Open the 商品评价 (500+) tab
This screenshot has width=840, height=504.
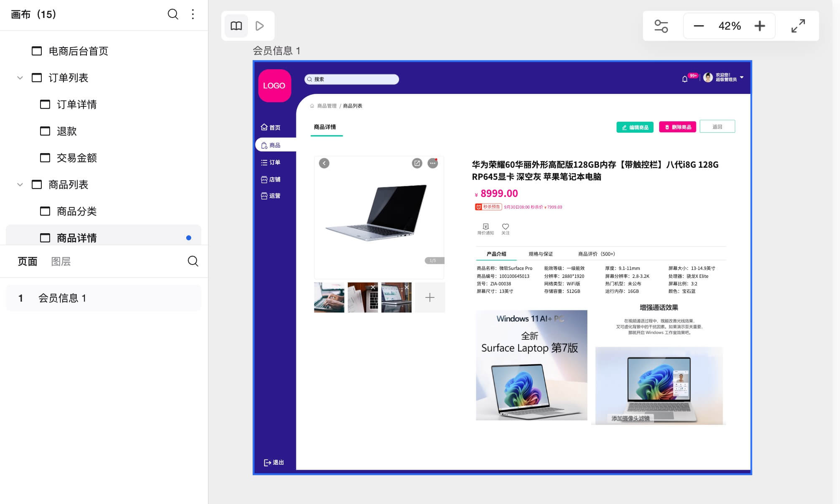click(596, 254)
